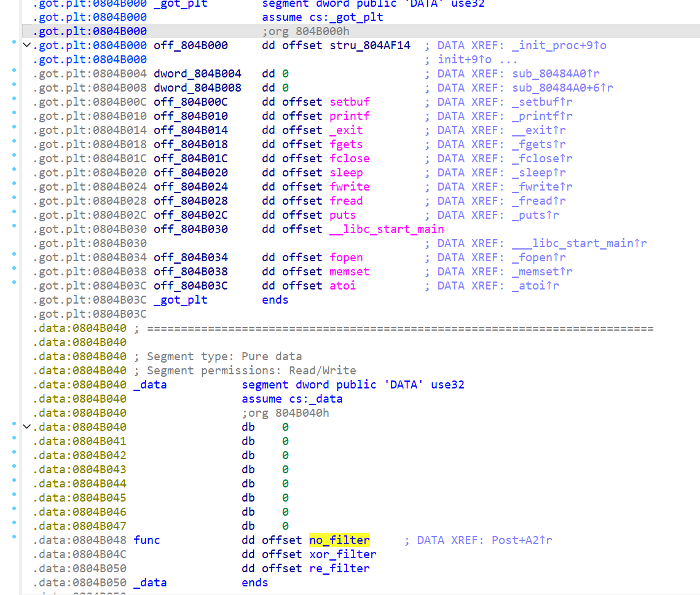Jump to the xor_filter offset

[x=343, y=554]
